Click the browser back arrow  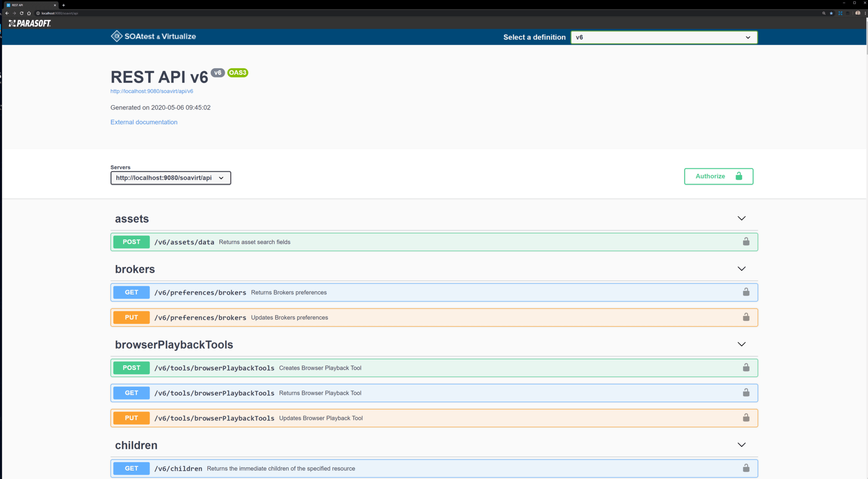[x=7, y=13]
